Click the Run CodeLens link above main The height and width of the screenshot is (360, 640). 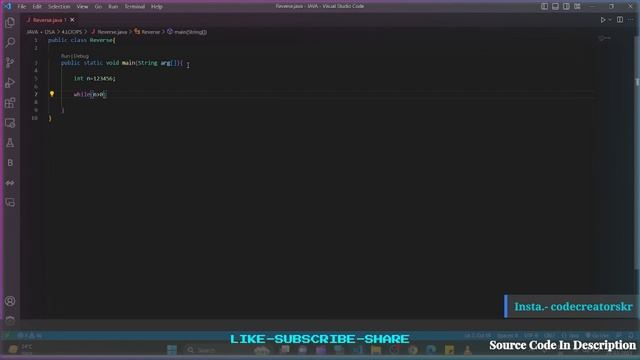pyautogui.click(x=65, y=56)
